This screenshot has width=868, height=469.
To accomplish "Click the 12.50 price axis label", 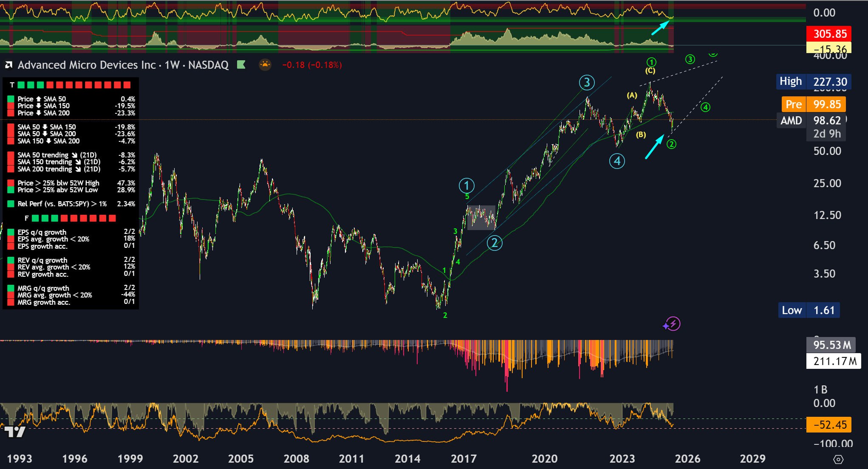I will (827, 215).
